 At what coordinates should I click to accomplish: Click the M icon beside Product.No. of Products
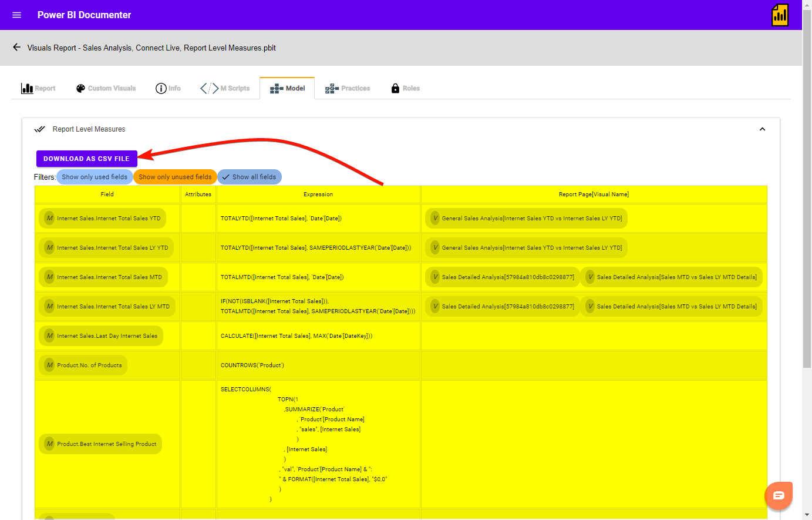pos(49,364)
